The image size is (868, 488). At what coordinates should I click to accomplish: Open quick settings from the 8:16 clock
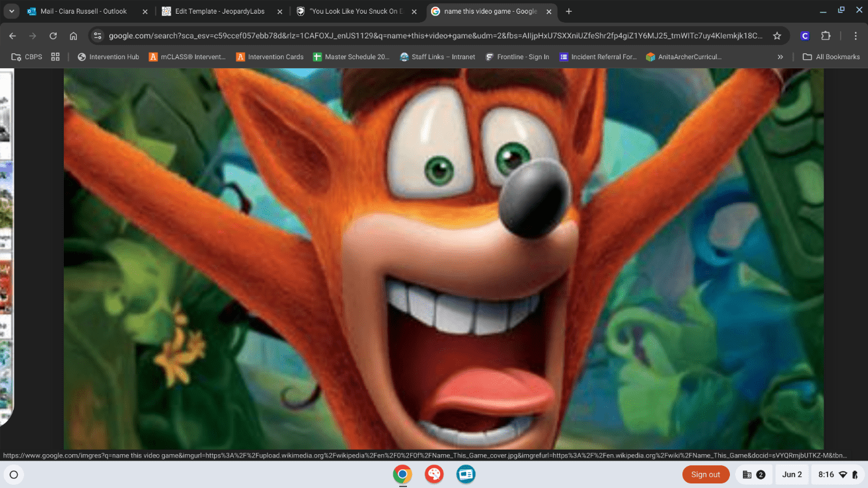point(837,474)
